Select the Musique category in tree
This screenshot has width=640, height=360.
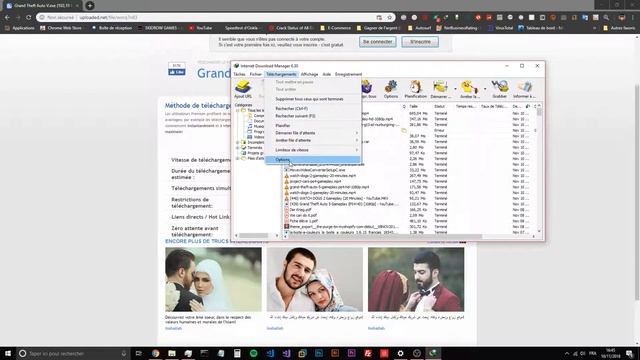coord(256,127)
